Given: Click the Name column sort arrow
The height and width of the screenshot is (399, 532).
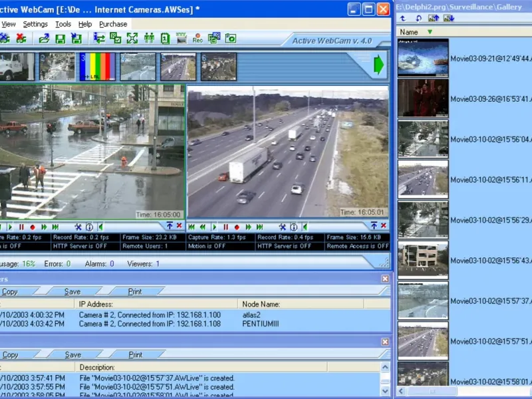Looking at the screenshot, I should click(x=430, y=32).
